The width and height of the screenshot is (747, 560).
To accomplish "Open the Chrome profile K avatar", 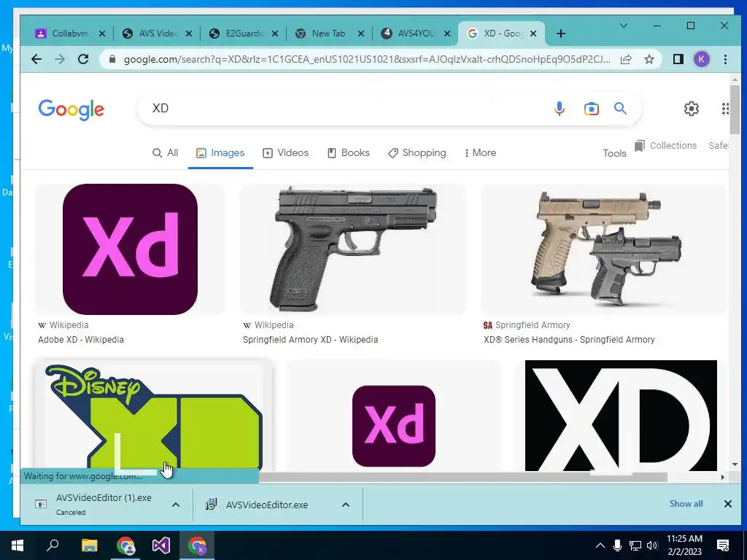I will [x=701, y=59].
